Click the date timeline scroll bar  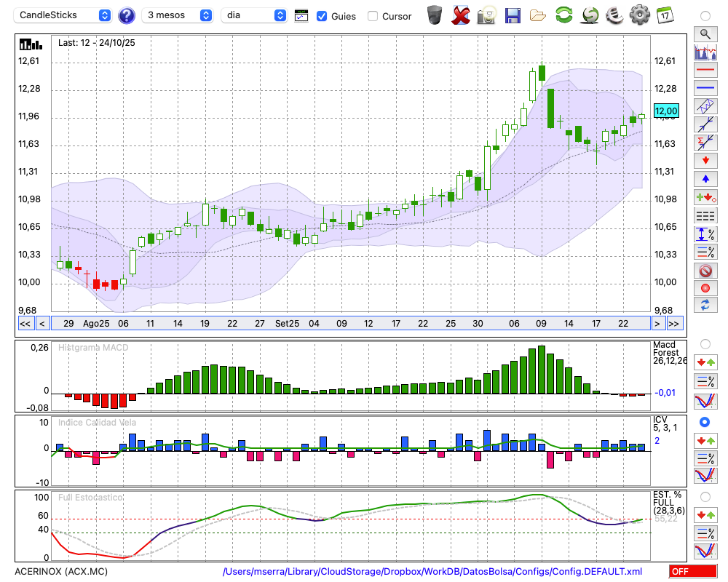pyautogui.click(x=349, y=324)
